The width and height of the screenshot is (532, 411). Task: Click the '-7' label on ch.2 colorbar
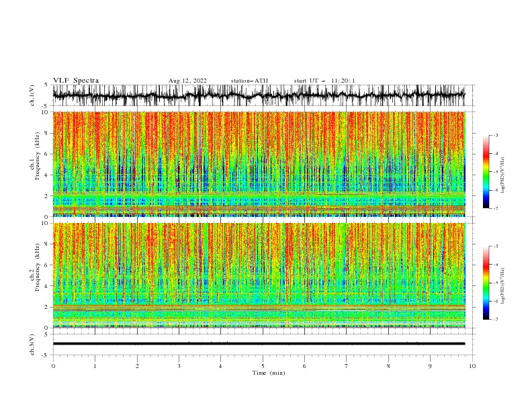496,320
